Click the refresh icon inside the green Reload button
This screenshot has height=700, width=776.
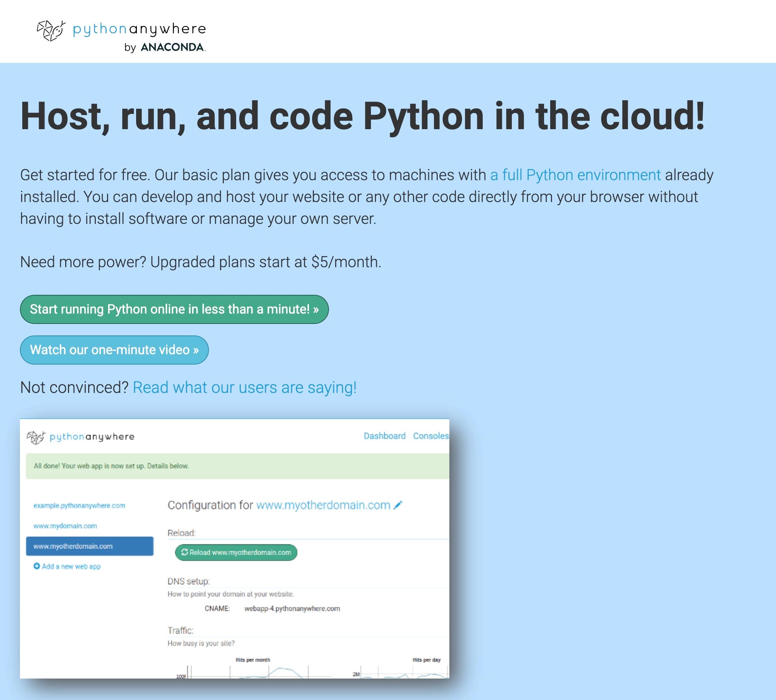point(184,552)
